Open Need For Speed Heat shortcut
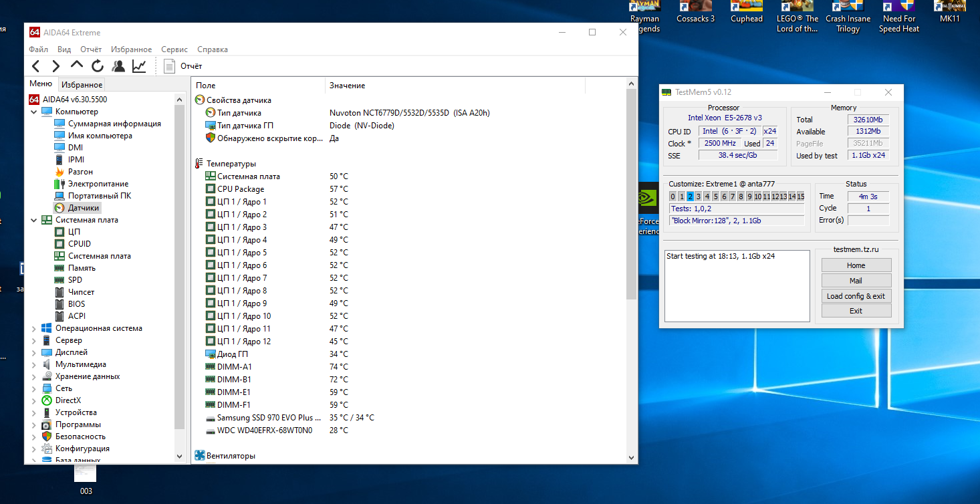Screen dimensions: 980x504 899,17
